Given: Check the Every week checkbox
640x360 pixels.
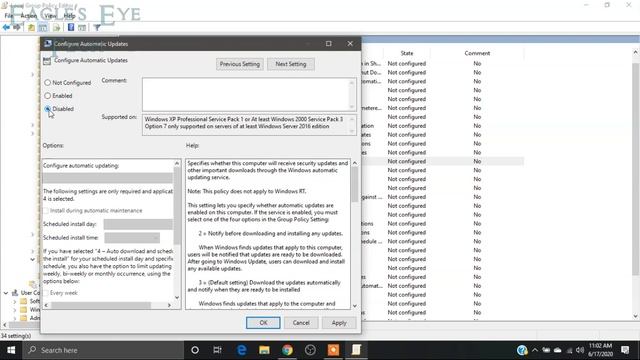Looking at the screenshot, I should pos(46,293).
